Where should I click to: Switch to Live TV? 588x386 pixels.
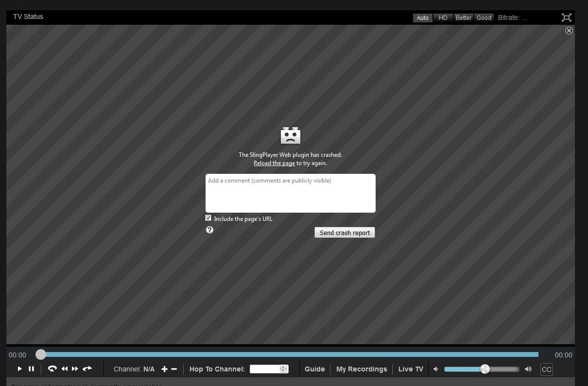click(411, 369)
